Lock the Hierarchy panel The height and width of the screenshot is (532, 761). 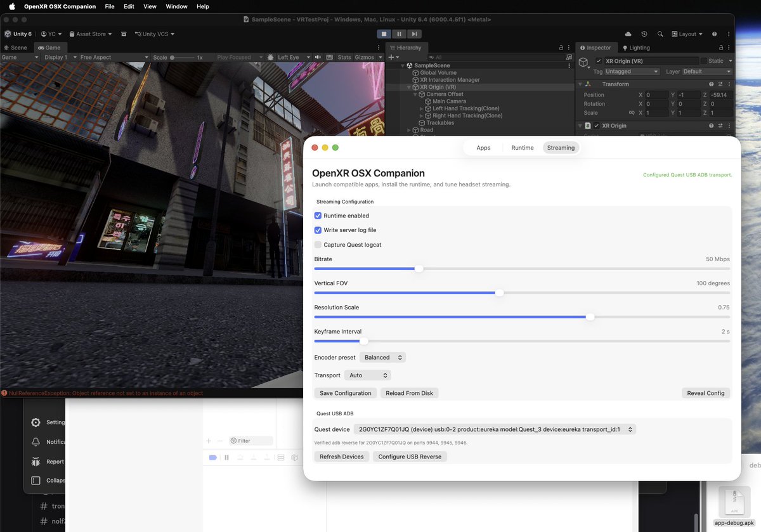click(561, 48)
